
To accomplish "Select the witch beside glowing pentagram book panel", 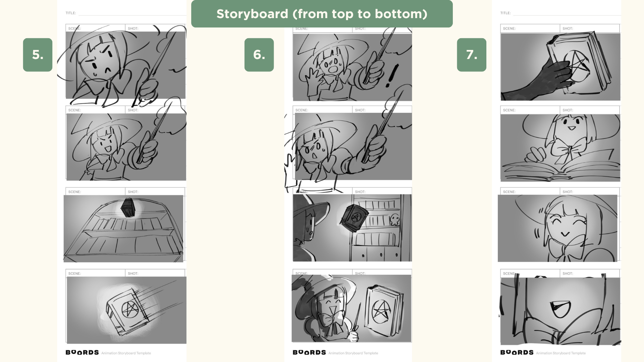I will [x=352, y=308].
